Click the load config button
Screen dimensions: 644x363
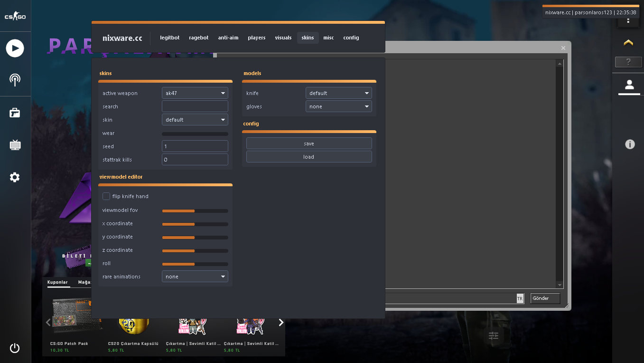[x=309, y=157]
